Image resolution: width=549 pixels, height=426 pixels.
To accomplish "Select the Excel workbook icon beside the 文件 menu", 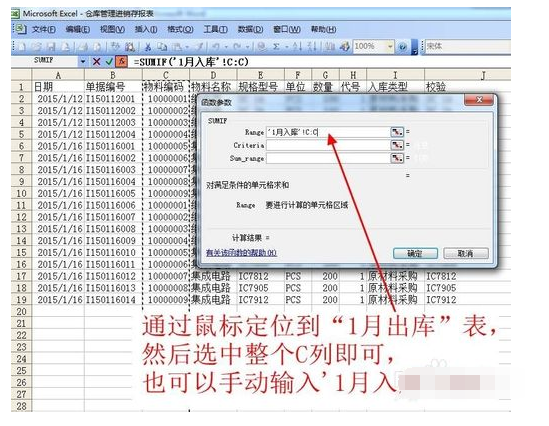I will [x=21, y=29].
